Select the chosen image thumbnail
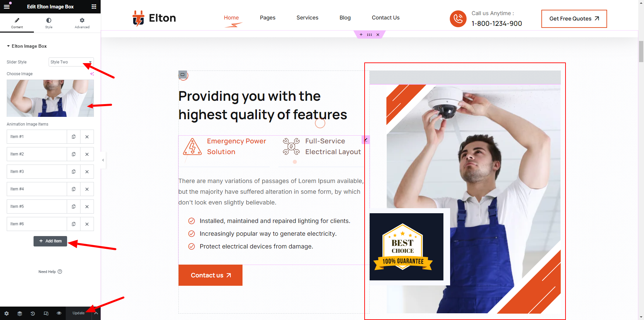The height and width of the screenshot is (320, 644). (50, 98)
